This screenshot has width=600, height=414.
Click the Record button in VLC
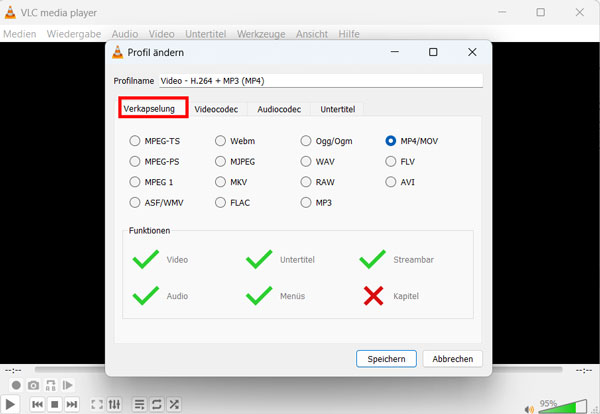(x=16, y=385)
